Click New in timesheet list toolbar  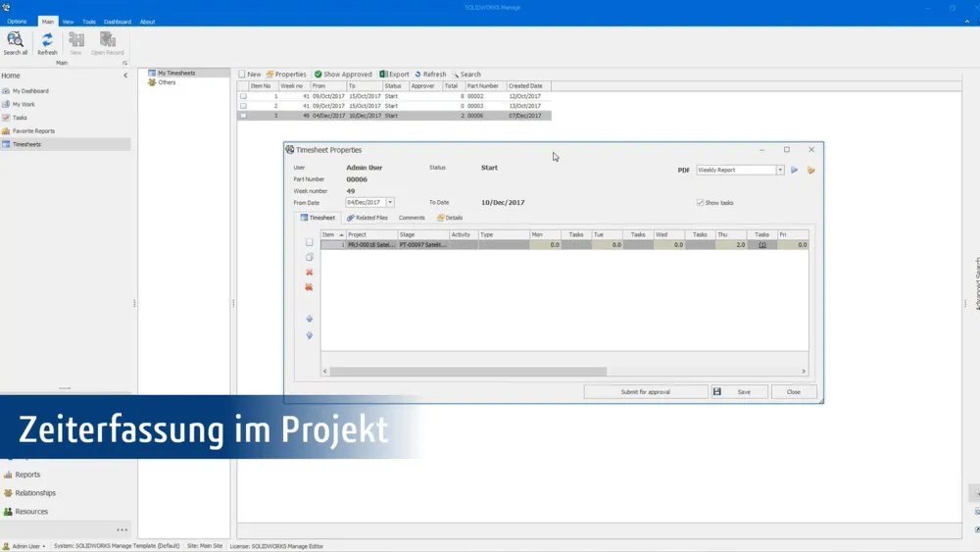pos(249,75)
